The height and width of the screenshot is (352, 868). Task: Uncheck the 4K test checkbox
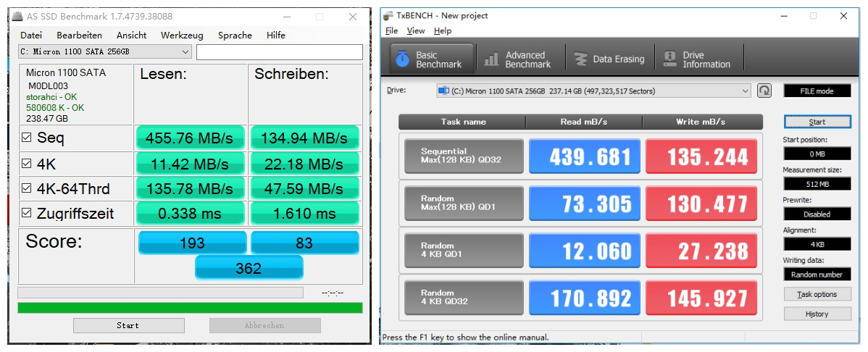[28, 164]
